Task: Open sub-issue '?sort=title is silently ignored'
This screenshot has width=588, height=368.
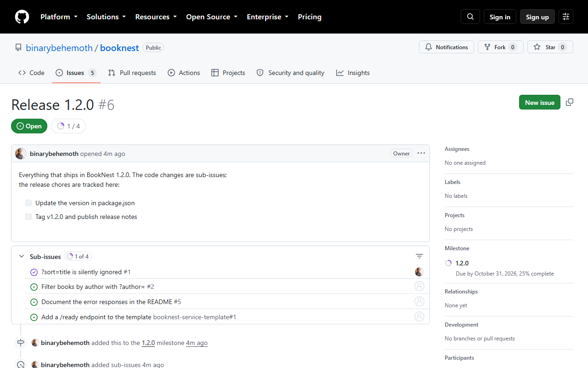Action: pyautogui.click(x=81, y=272)
